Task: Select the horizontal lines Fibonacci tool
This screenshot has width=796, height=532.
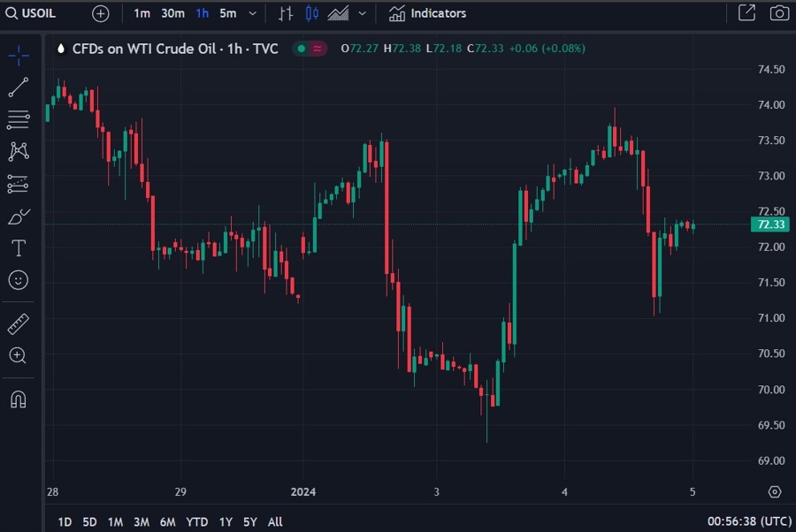Action: 19,119
